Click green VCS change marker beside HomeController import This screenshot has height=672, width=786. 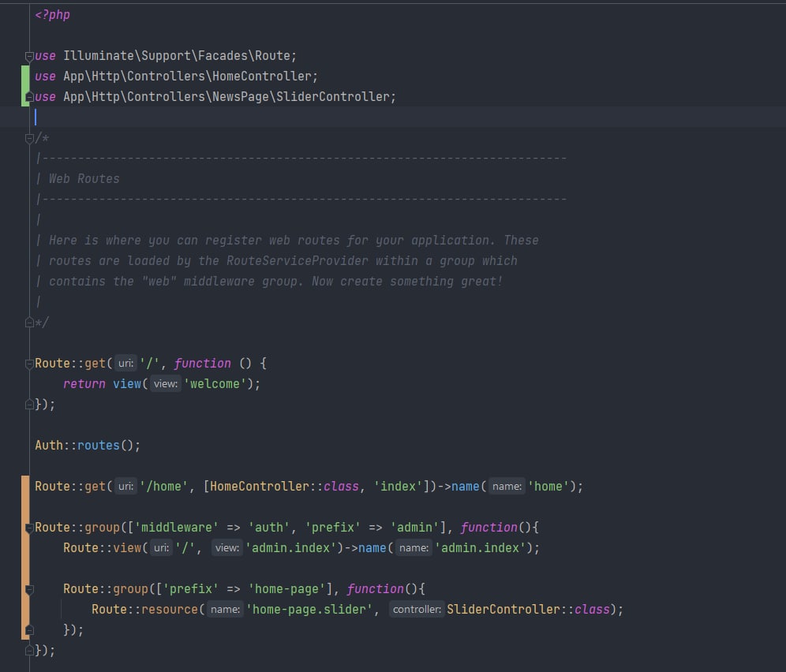pos(26,77)
